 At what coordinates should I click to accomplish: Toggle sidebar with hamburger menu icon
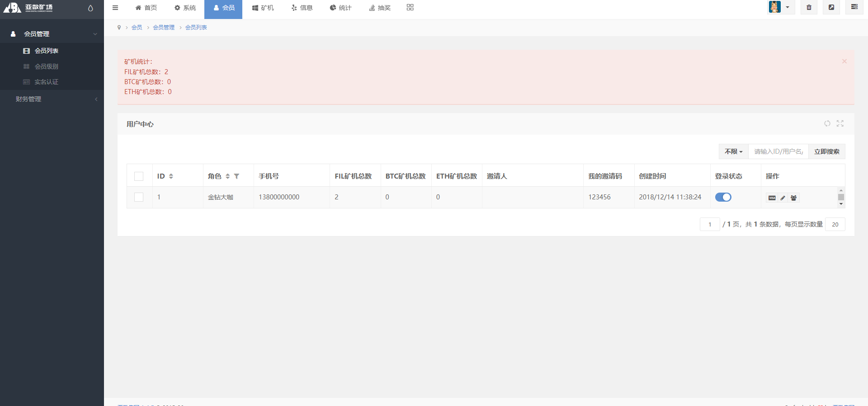[x=115, y=8]
